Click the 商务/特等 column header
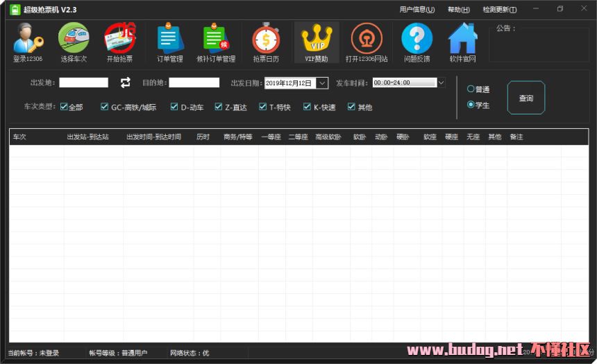The image size is (597, 364). click(x=238, y=137)
